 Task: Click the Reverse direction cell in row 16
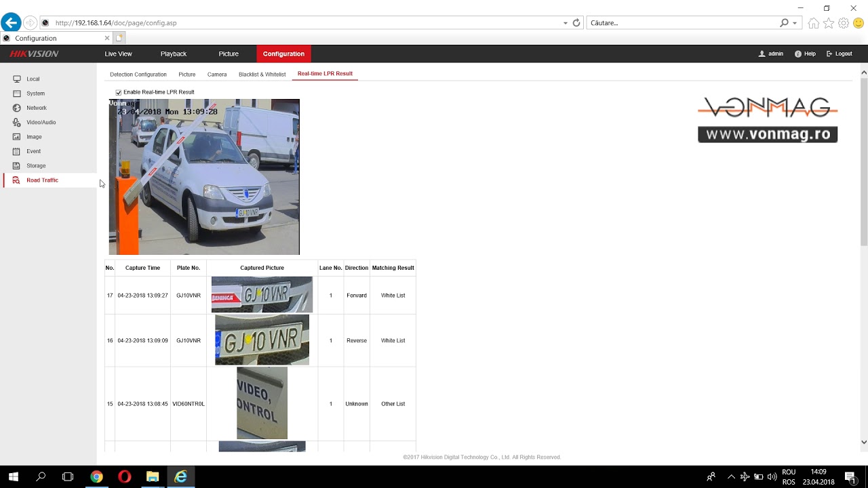[357, 341]
